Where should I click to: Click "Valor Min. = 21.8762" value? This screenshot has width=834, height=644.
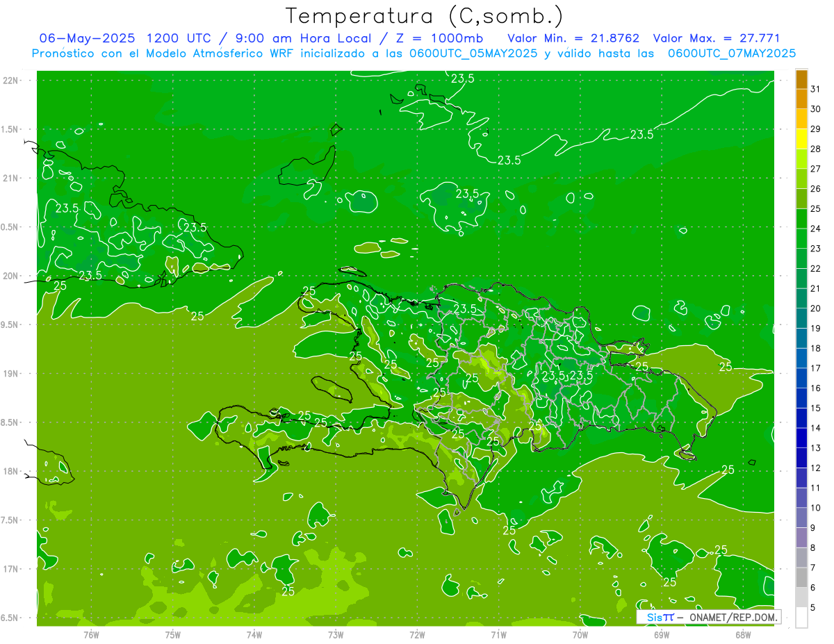(573, 38)
